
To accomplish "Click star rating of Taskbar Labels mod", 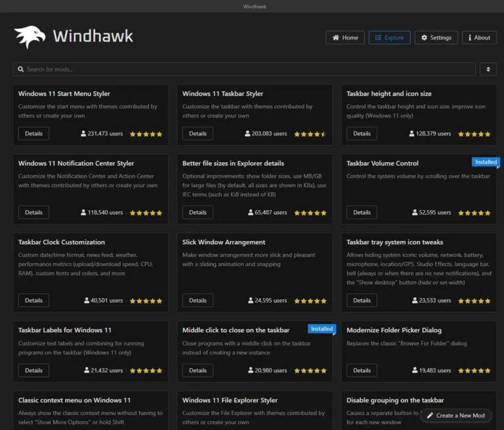I will pyautogui.click(x=146, y=370).
